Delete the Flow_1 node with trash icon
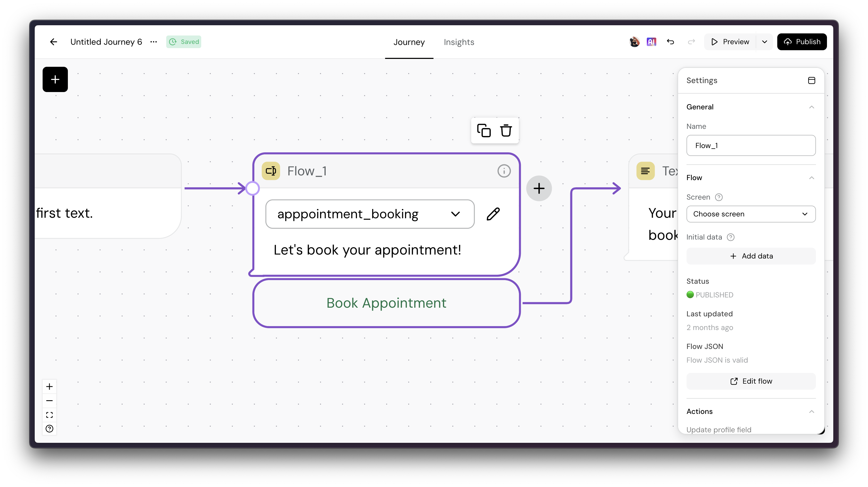868x487 pixels. (x=506, y=131)
